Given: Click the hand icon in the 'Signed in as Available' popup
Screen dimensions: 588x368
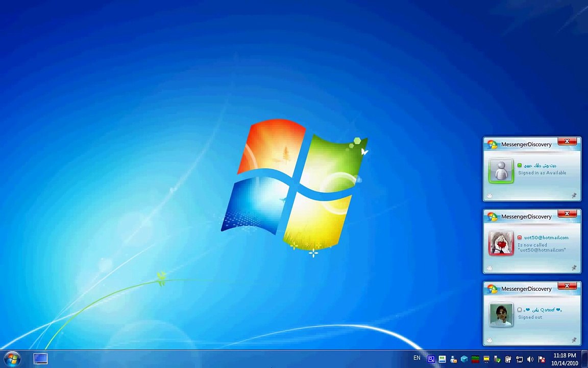Looking at the screenshot, I should [489, 196].
